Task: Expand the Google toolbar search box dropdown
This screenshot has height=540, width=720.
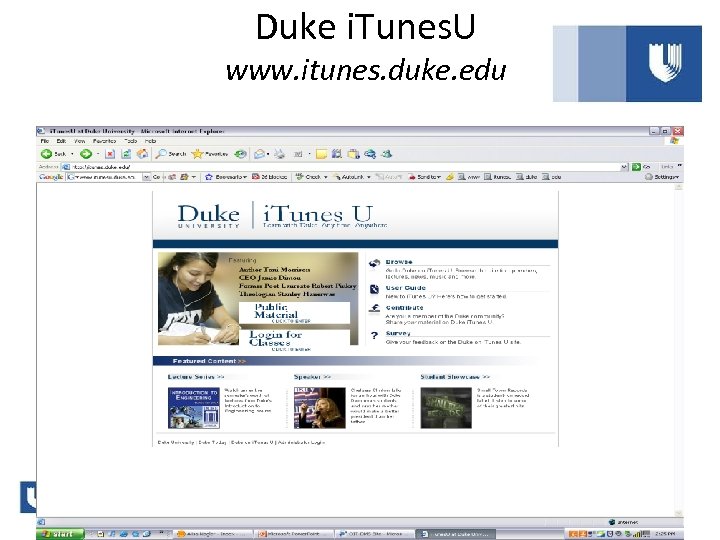Action: coord(146,177)
